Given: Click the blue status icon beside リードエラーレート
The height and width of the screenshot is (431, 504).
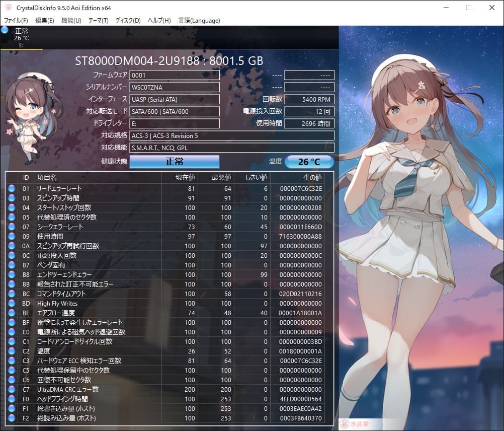Looking at the screenshot, I should 12,188.
